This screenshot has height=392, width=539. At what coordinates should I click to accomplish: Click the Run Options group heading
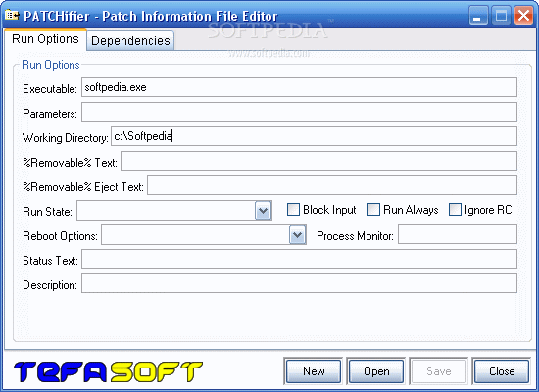point(51,65)
